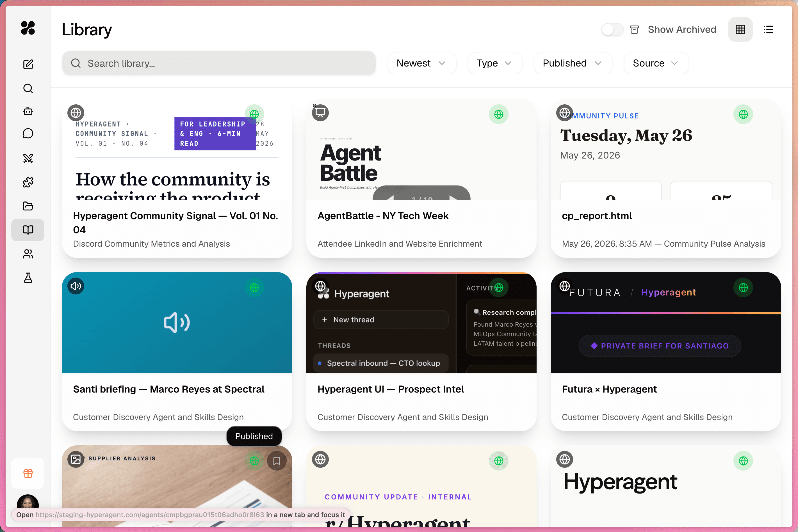
Task: Open the Newest sort dropdown
Action: [x=421, y=63]
